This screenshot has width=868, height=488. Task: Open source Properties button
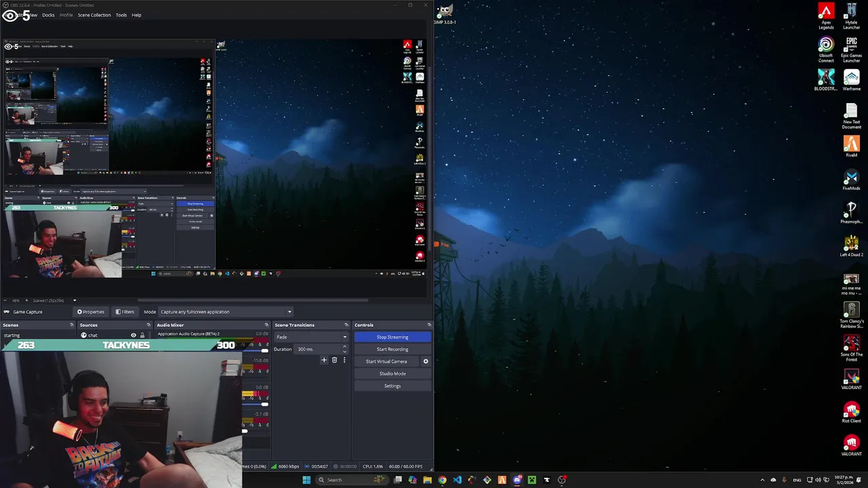91,312
